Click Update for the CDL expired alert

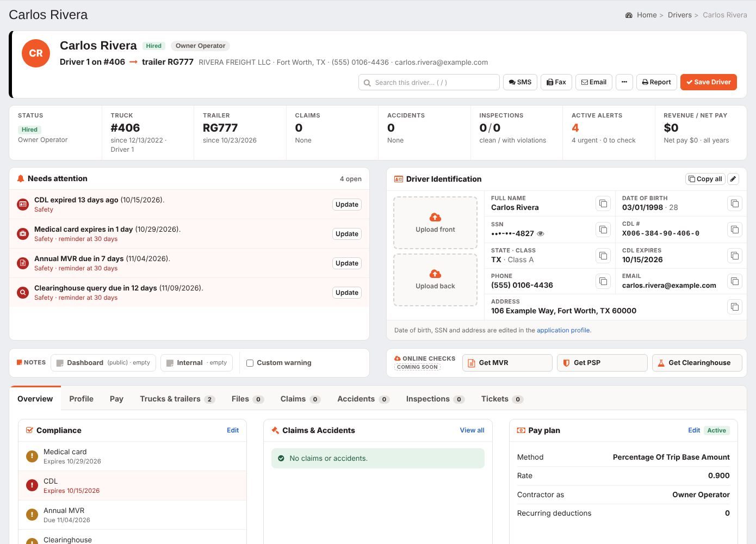pyautogui.click(x=347, y=205)
